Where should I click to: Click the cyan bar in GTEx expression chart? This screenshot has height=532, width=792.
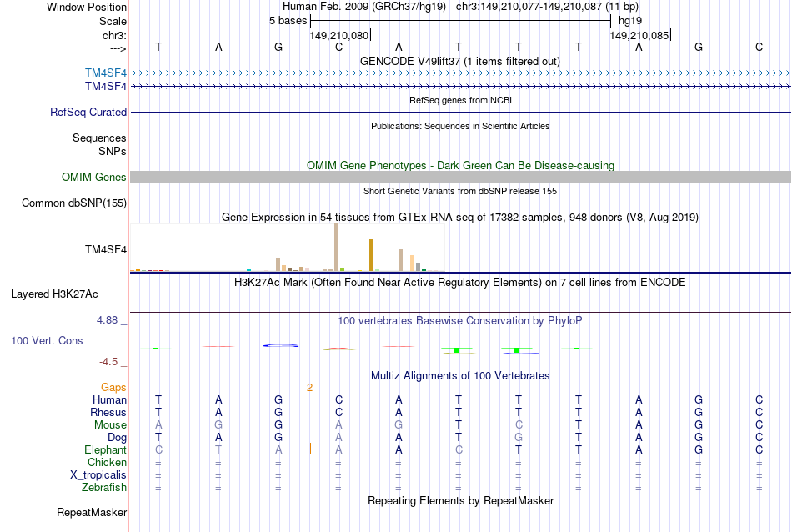coord(248,270)
